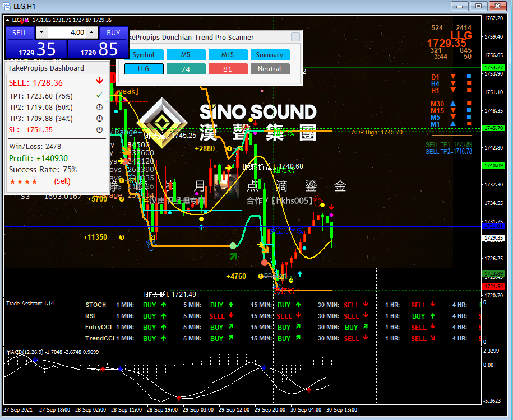Click the M5 column header in the scanner
The image size is (513, 420).
pyautogui.click(x=186, y=55)
